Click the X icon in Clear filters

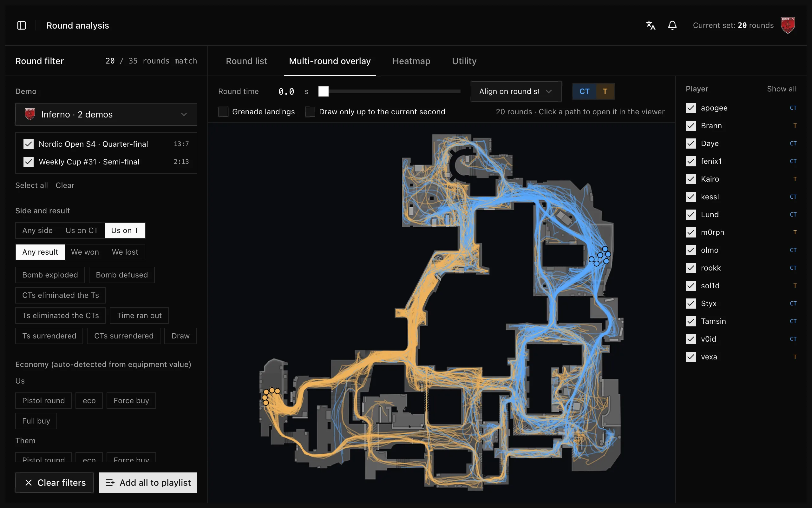click(29, 483)
